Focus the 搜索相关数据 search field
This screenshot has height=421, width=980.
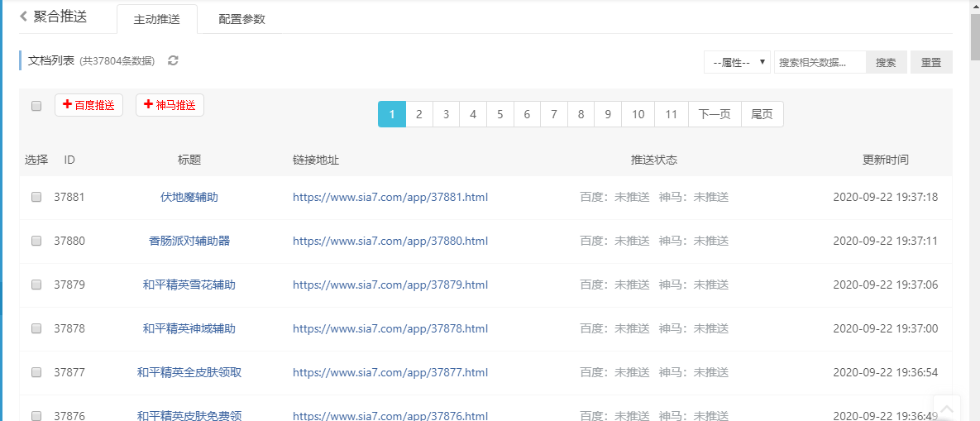[x=820, y=63]
